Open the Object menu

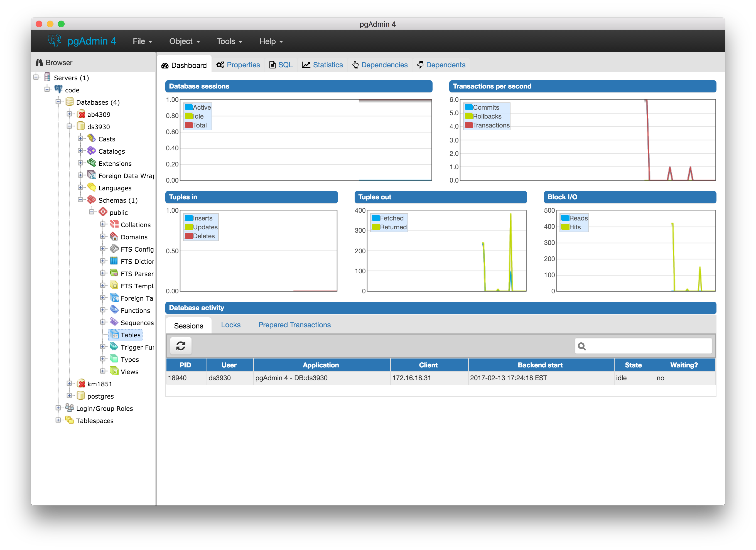184,41
